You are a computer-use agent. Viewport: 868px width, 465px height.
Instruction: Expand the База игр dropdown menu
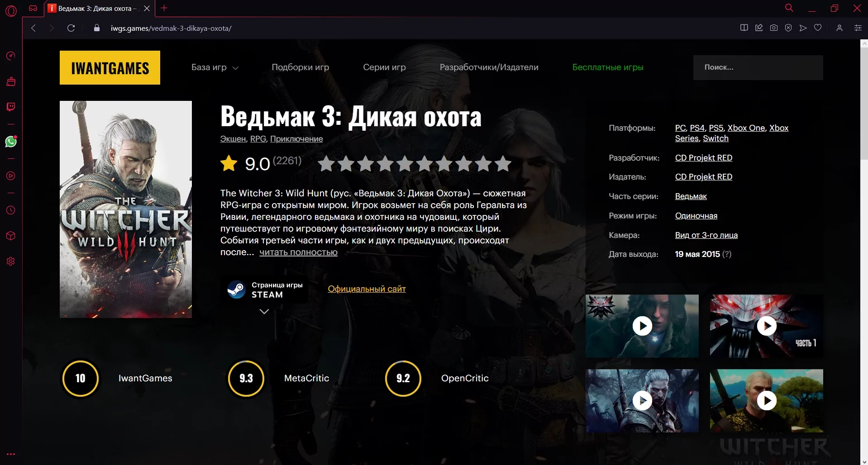(215, 67)
